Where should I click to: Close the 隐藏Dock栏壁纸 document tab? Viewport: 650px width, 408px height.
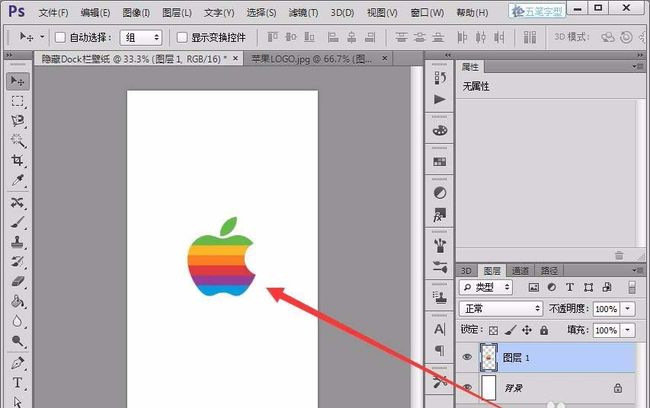pyautogui.click(x=235, y=58)
